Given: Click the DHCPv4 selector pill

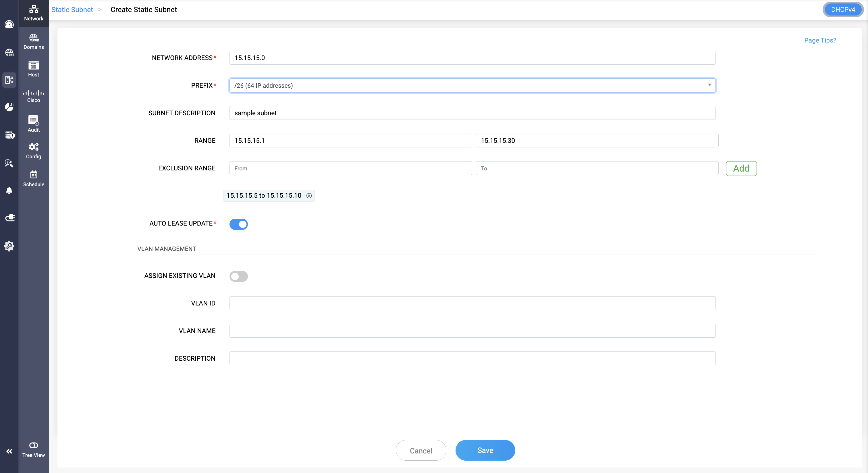Looking at the screenshot, I should coord(843,9).
